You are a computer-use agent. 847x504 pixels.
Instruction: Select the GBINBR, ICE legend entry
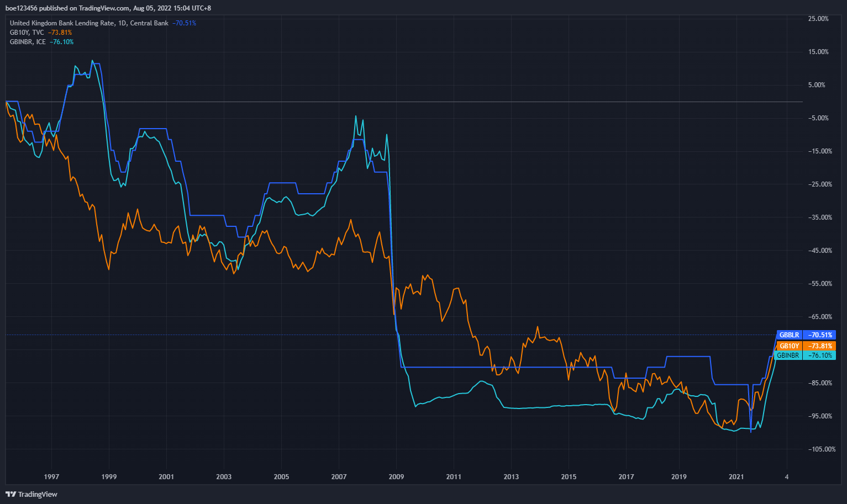tap(28, 42)
